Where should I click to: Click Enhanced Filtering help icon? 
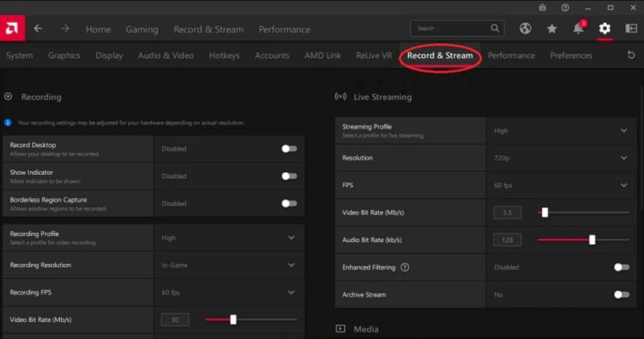[405, 267]
